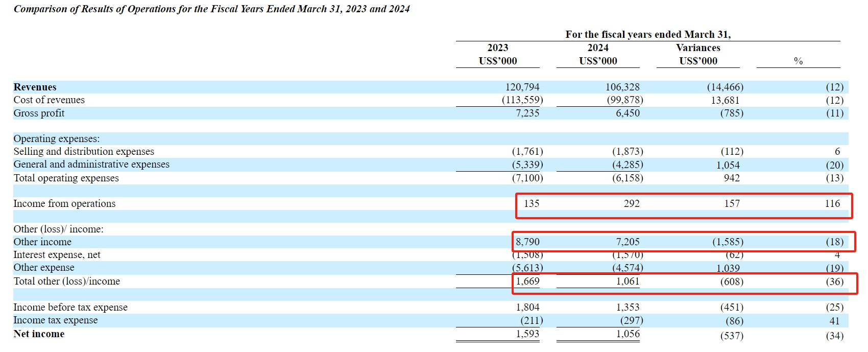The image size is (868, 352).
Task: Click income from operations variance 157
Action: [732, 203]
